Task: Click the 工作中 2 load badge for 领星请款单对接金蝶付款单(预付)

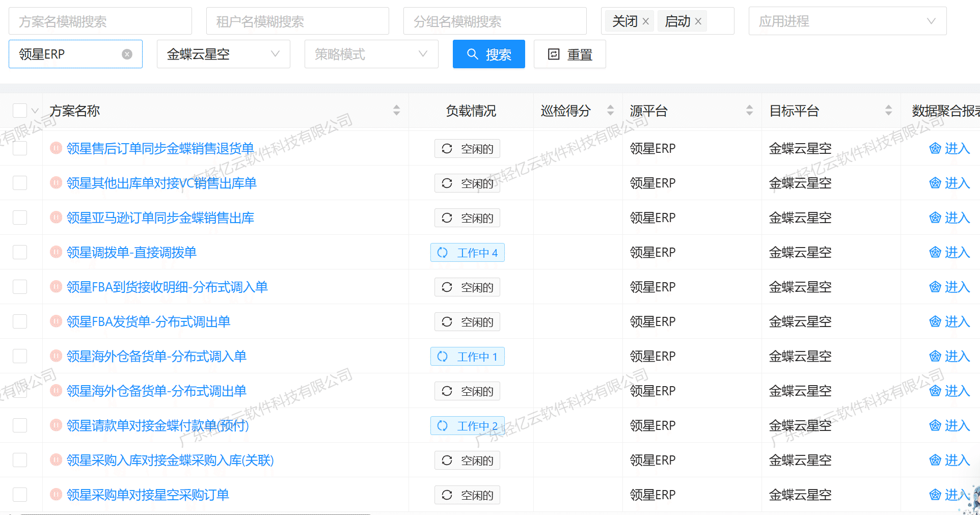Action: (x=467, y=426)
